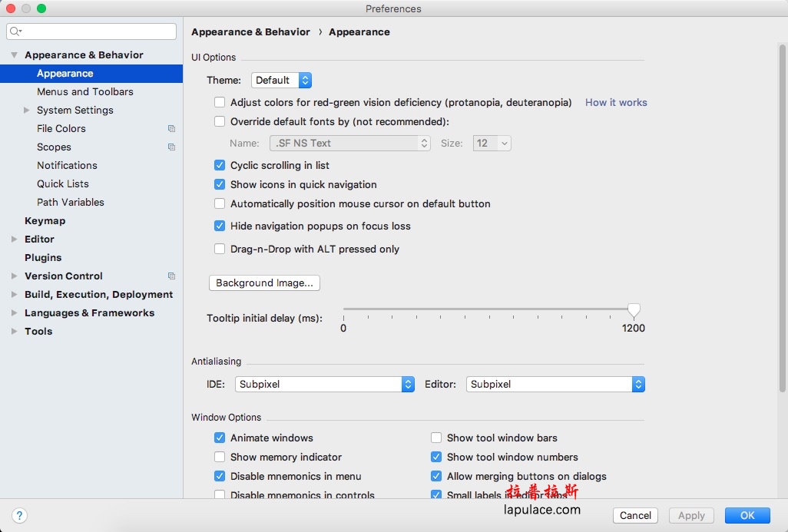Confirm settings with the OK button
The image size is (788, 532).
pyautogui.click(x=747, y=515)
